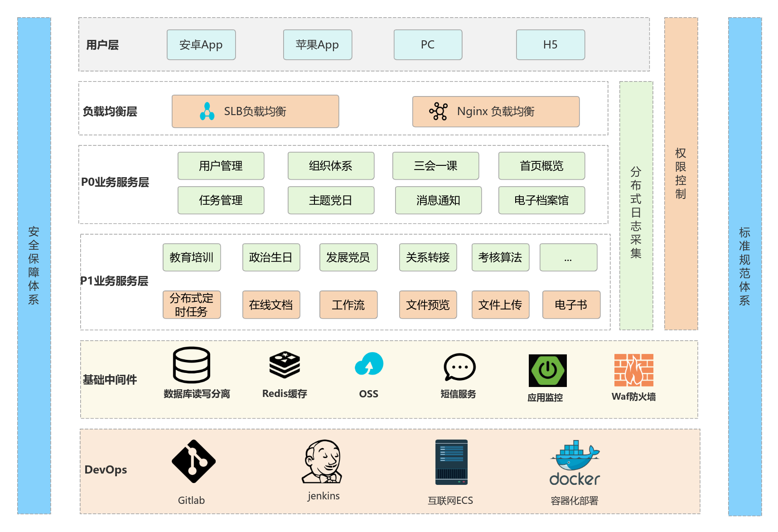Select the Jenkins butler mascot icon

[322, 461]
